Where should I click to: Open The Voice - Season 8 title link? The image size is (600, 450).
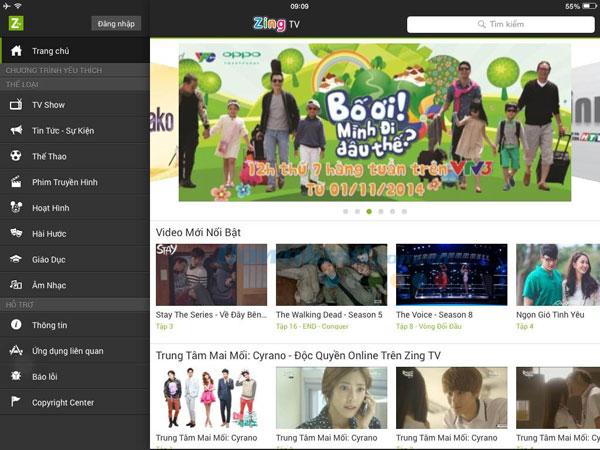(x=435, y=315)
